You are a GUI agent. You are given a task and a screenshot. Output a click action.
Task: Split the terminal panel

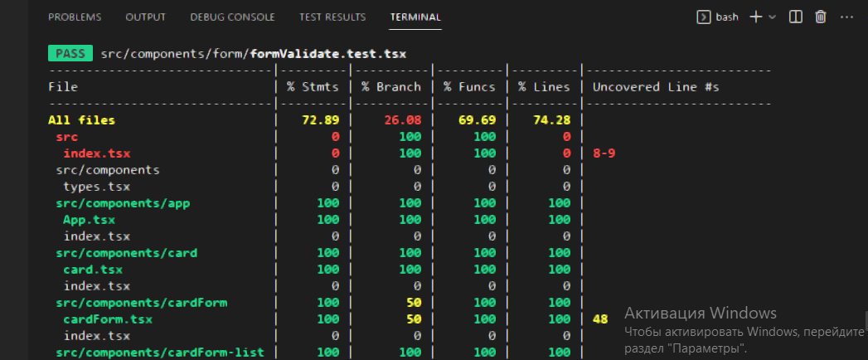click(796, 17)
